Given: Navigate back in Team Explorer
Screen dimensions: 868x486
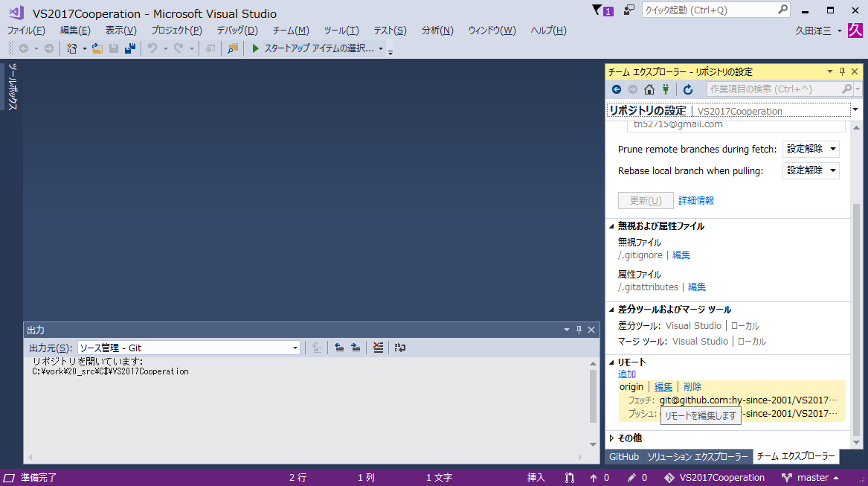Looking at the screenshot, I should (x=617, y=89).
